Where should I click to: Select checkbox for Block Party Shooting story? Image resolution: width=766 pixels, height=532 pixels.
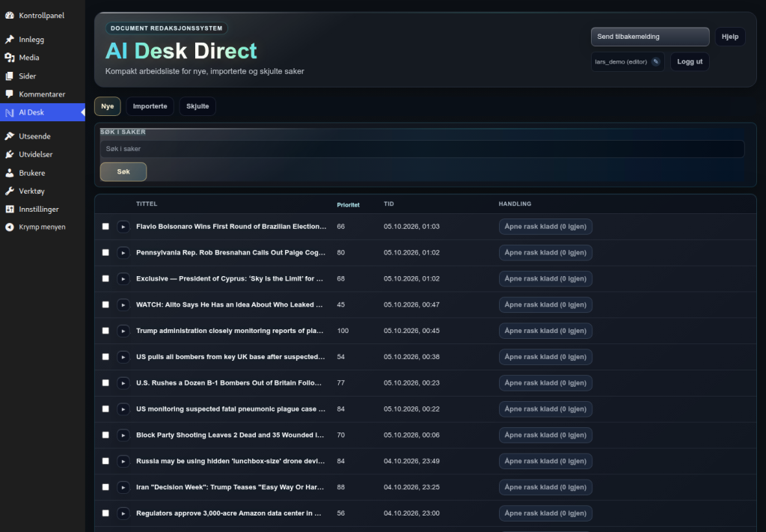tap(105, 435)
